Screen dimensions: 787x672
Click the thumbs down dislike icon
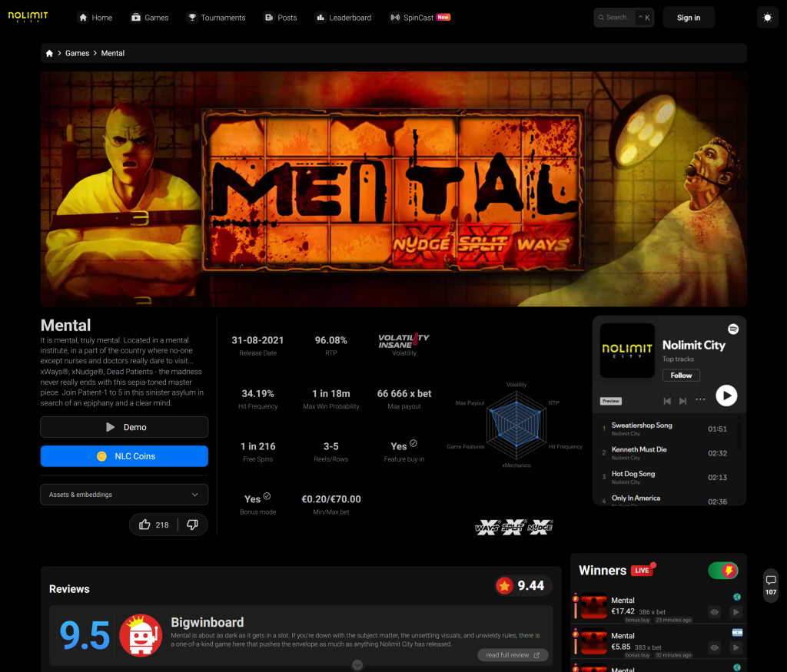point(192,525)
